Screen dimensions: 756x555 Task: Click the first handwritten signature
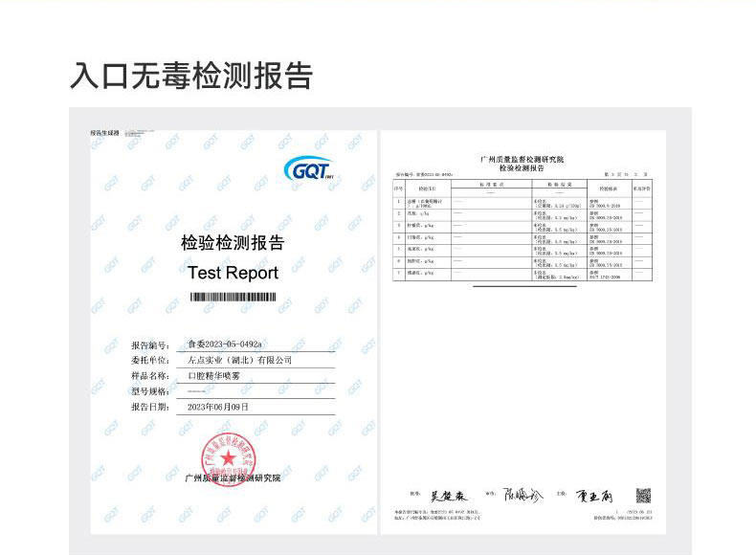[449, 496]
